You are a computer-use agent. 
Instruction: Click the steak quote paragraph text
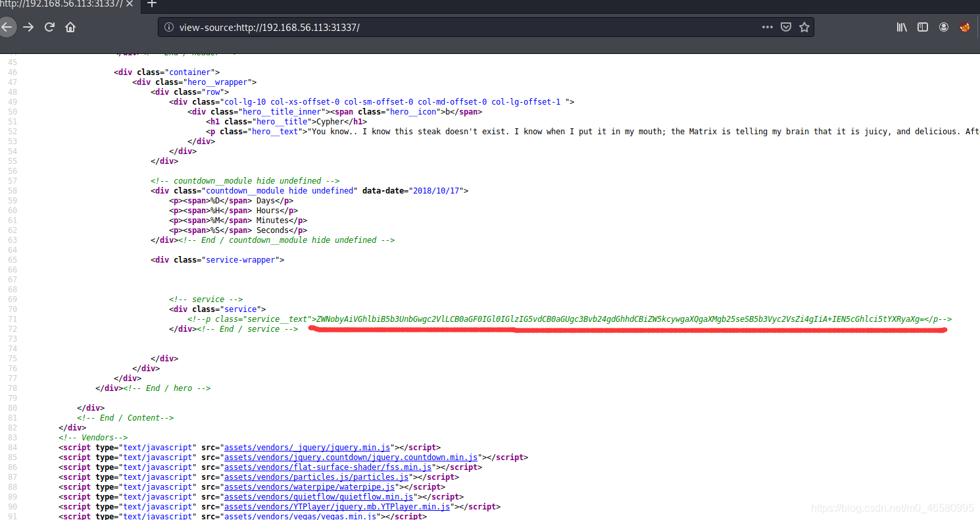point(644,132)
